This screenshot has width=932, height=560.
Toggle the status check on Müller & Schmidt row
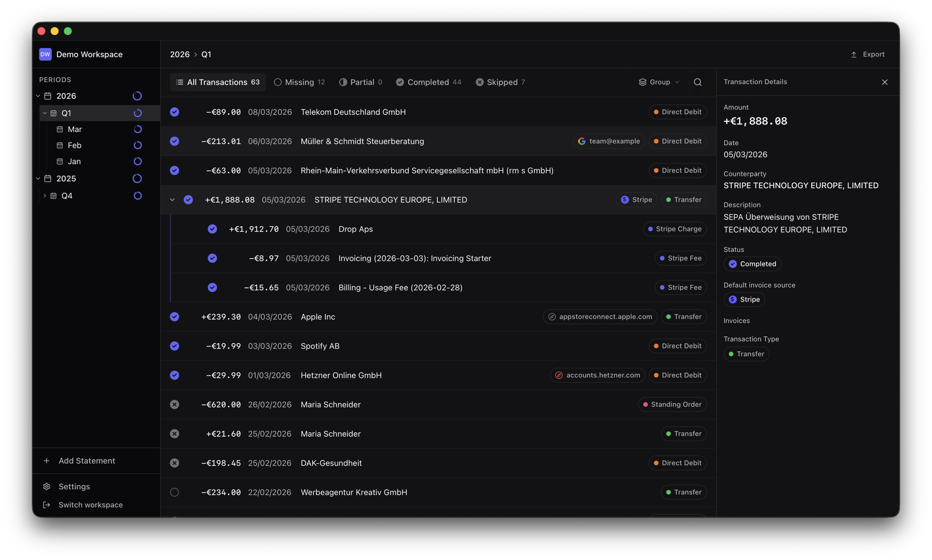click(175, 141)
